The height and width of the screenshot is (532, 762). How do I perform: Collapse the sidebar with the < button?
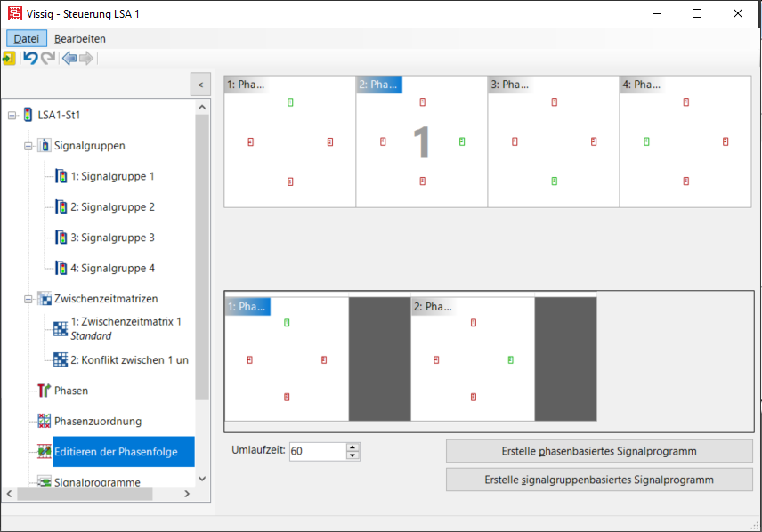point(201,85)
